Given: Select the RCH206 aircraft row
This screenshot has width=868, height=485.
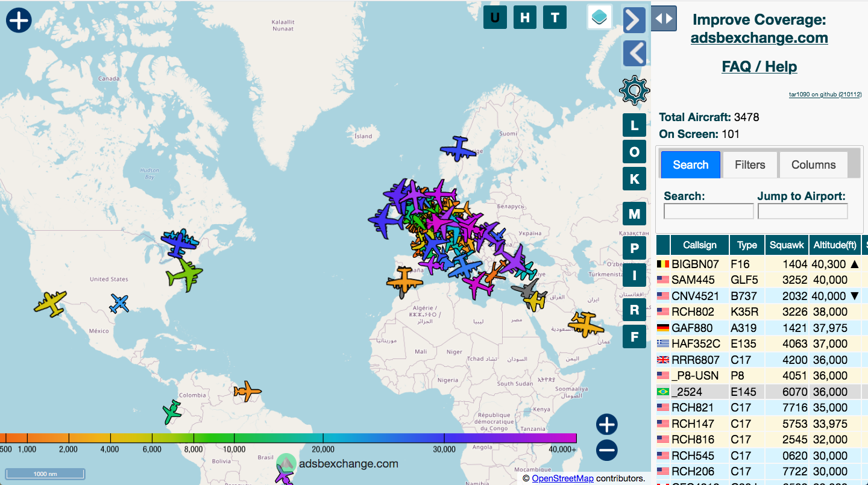Looking at the screenshot, I should (x=762, y=471).
